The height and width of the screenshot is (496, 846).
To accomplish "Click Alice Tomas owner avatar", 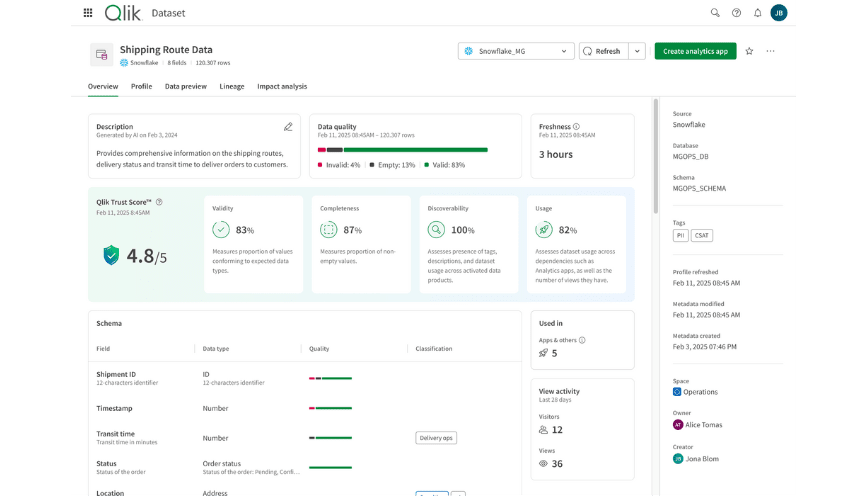I will [x=678, y=425].
